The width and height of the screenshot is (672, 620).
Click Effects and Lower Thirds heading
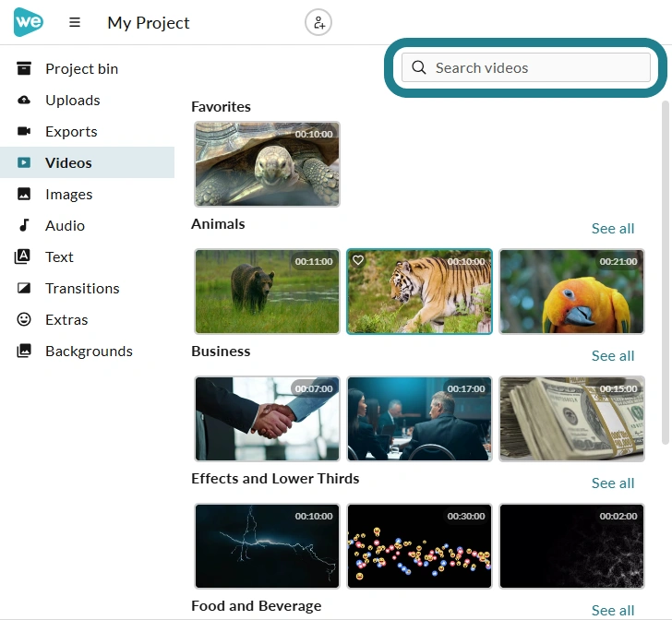pos(275,478)
